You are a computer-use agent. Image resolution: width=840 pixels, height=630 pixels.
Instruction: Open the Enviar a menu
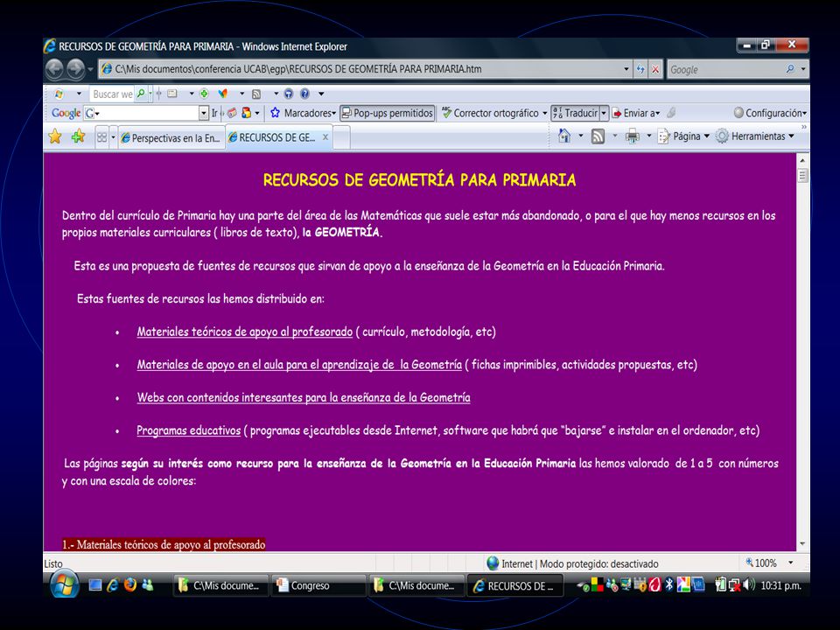[636, 113]
